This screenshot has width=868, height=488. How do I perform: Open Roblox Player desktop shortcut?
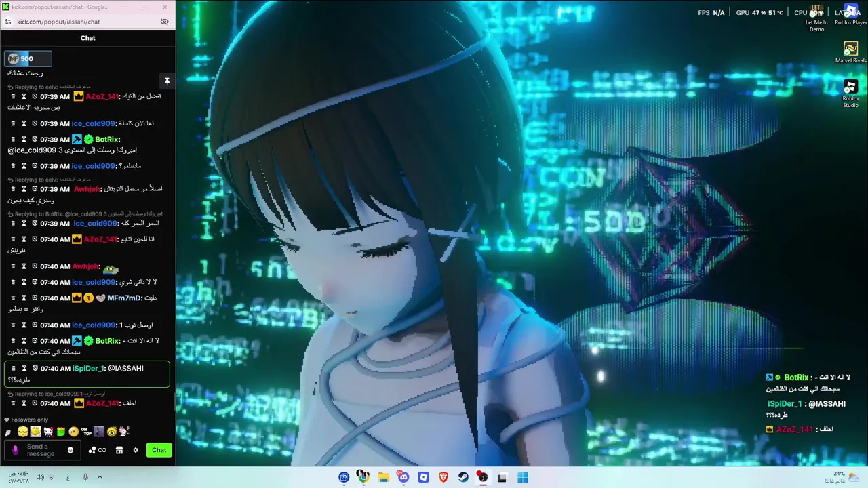click(850, 15)
